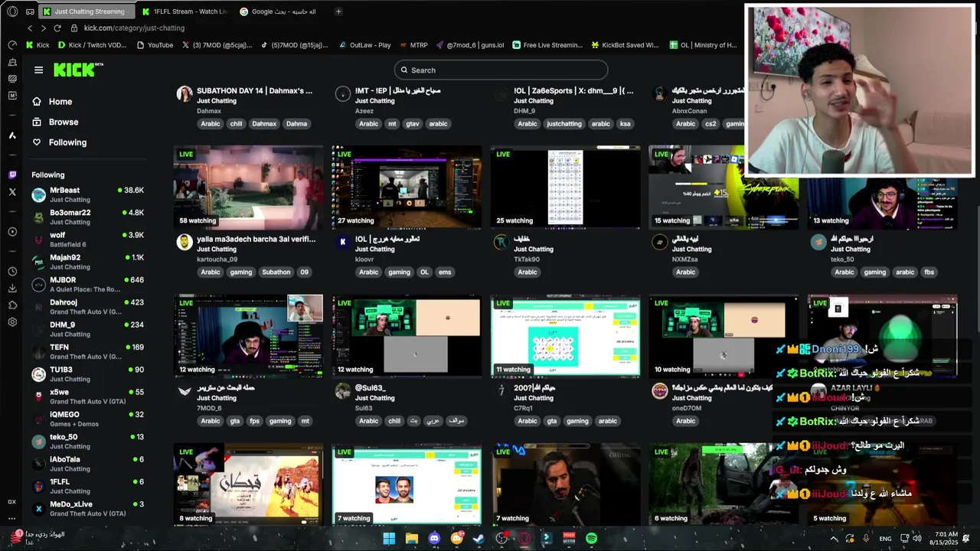The width and height of the screenshot is (980, 551).
Task: Open Steam from the taskbar
Action: 479,539
